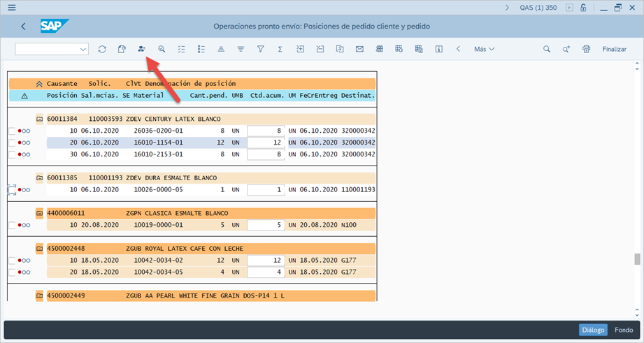This screenshot has height=343, width=644.
Task: Click the magnifier details icon beside the arrow
Action: click(x=162, y=50)
